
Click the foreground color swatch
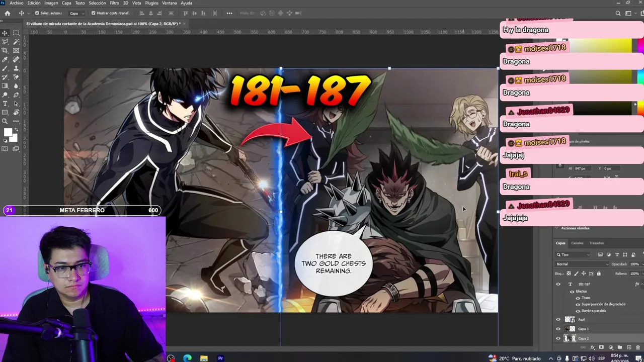coord(8,132)
